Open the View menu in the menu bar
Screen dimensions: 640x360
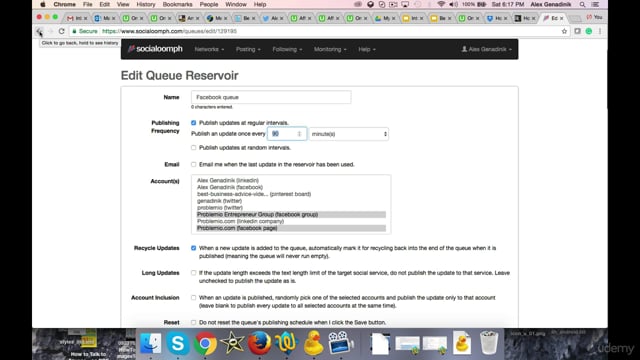[123, 4]
